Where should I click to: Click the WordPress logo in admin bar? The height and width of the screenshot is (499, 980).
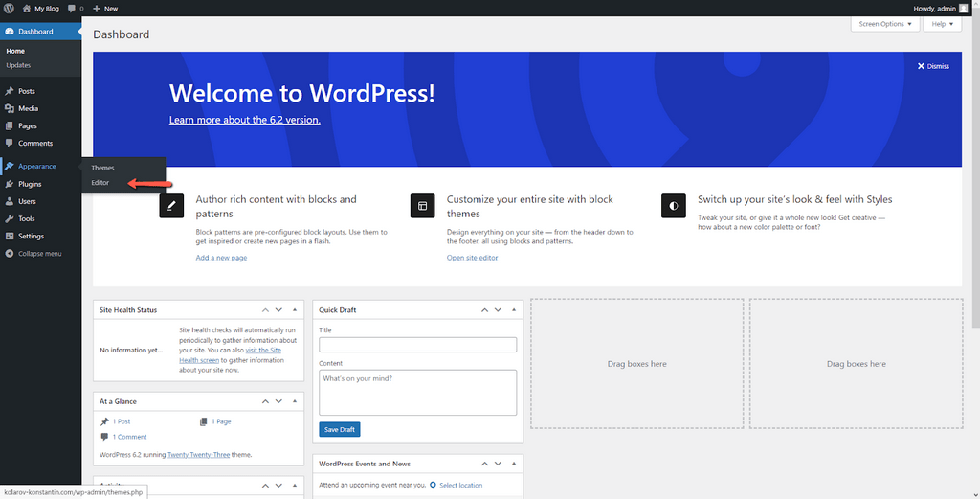tap(9, 8)
